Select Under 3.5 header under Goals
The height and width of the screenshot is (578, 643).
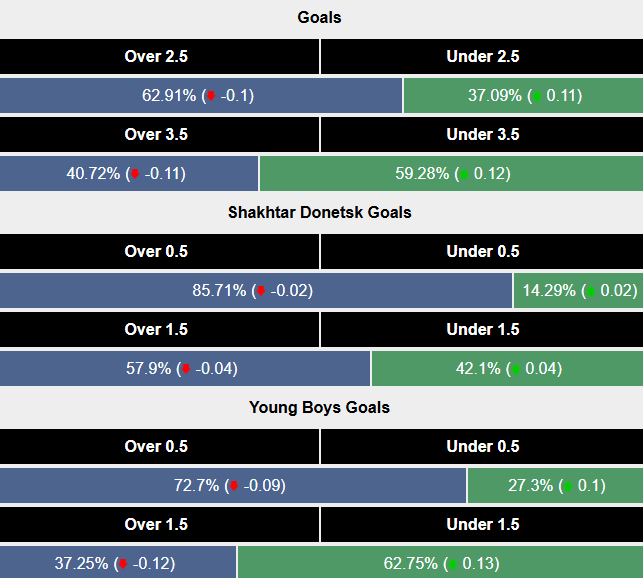(x=482, y=135)
